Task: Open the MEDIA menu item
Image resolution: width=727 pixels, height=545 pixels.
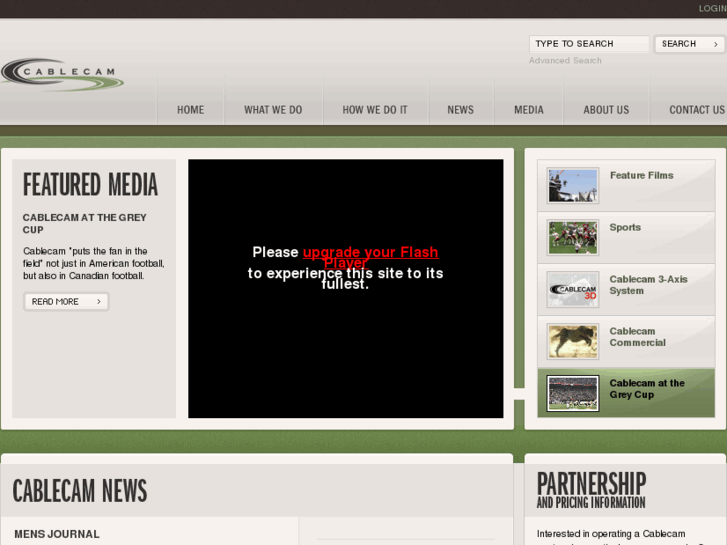Action: click(x=529, y=110)
